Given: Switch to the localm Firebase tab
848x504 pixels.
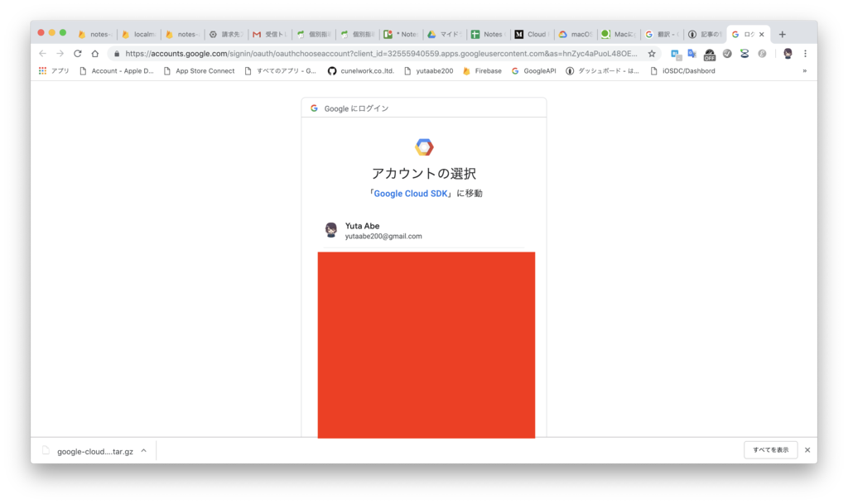Looking at the screenshot, I should (139, 35).
